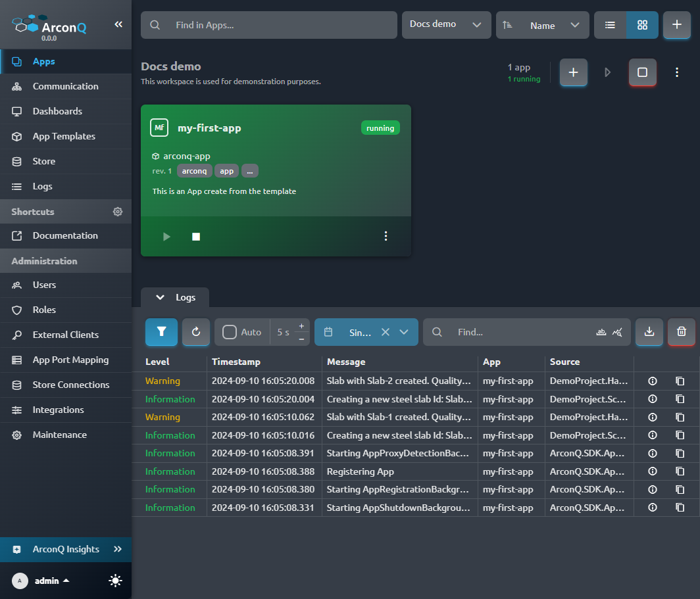This screenshot has height=599, width=700.
Task: Enable the Auto refresh checkbox
Action: (x=230, y=332)
